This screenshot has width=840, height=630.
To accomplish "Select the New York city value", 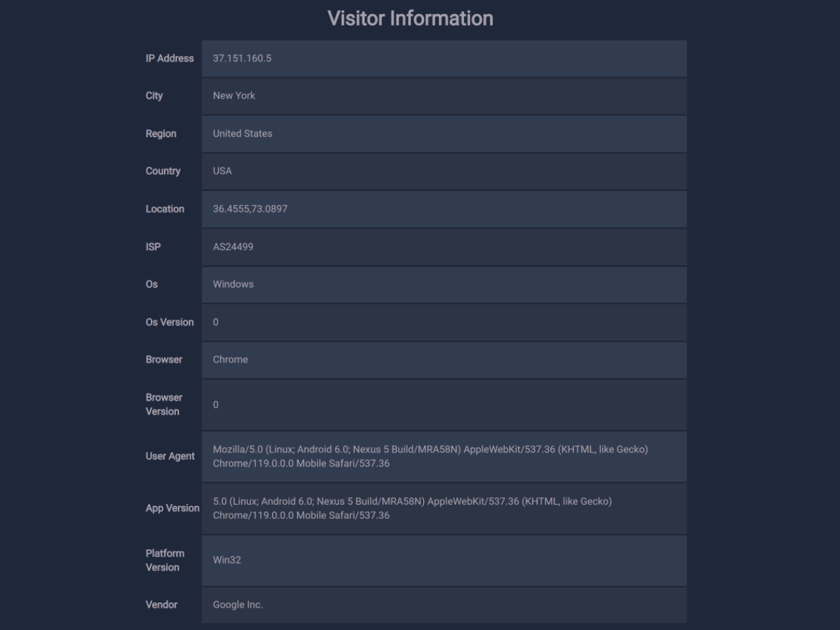I will (234, 96).
